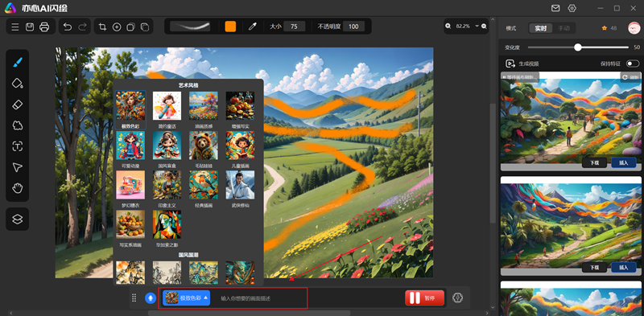Select the text tool
Viewport: 644px width, 316px height.
point(17,146)
